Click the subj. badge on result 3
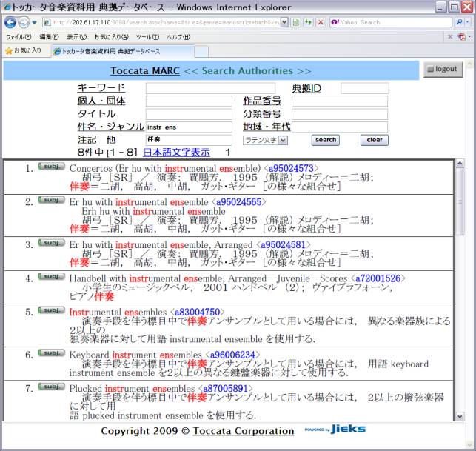Viewport: 476px width, 451px height. (51, 243)
